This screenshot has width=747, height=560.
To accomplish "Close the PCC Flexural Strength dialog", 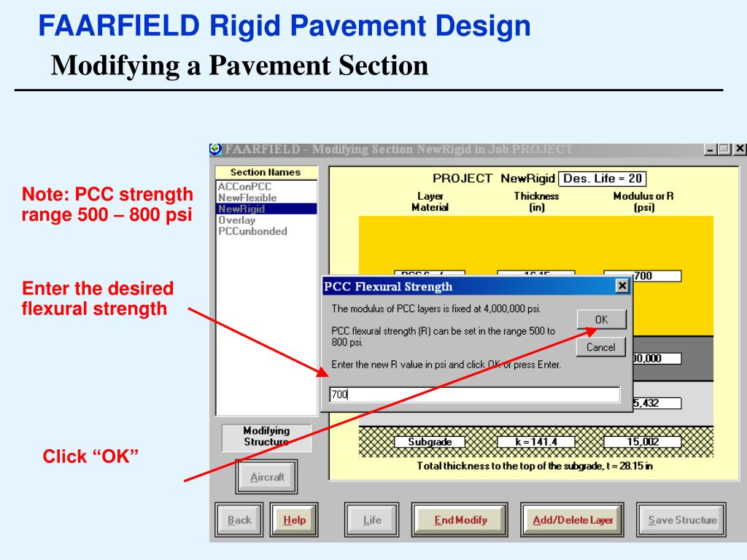I will (622, 286).
